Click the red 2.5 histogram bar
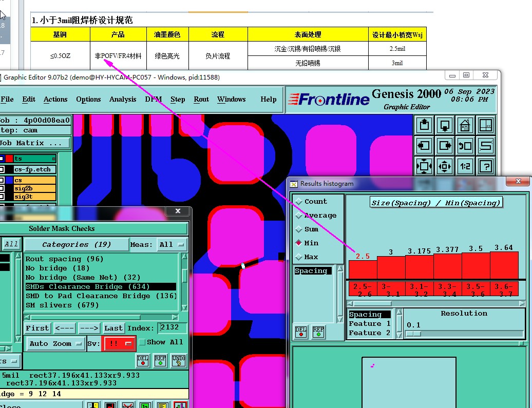 tap(363, 269)
